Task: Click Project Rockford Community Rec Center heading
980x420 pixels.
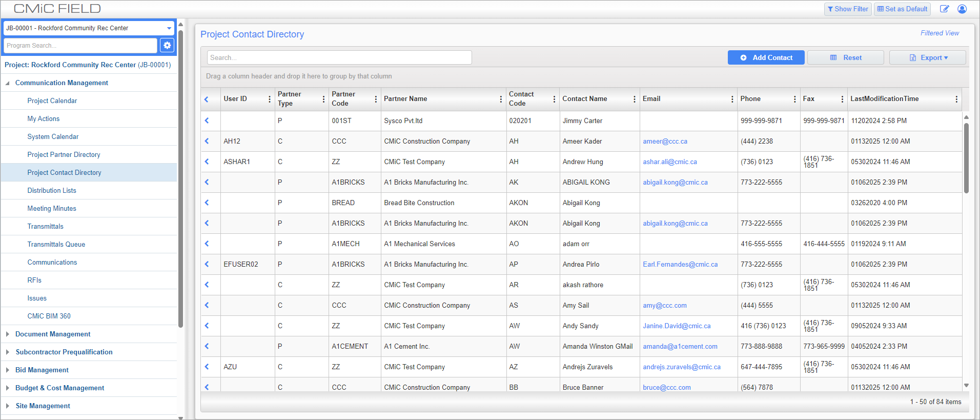Action: pos(88,65)
